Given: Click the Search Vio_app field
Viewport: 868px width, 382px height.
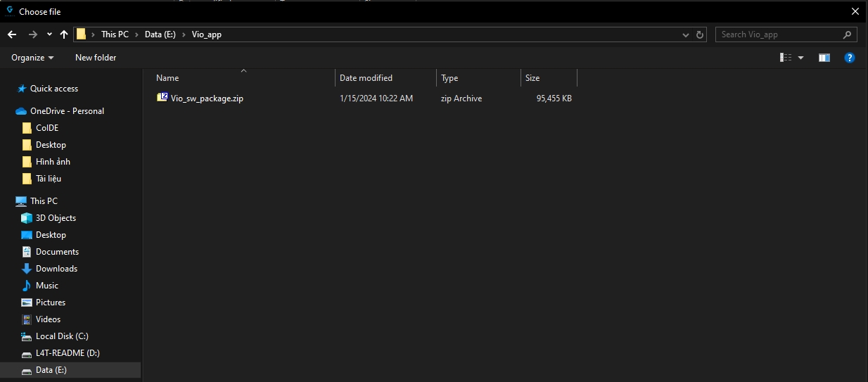Looking at the screenshot, I should [x=777, y=34].
